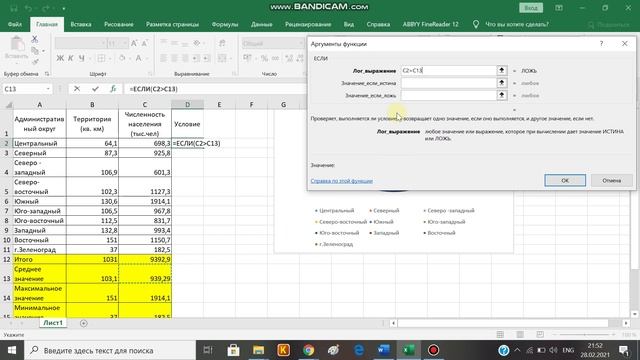Toggle bold Ж formatting
The height and width of the screenshot is (360, 640).
pyautogui.click(x=60, y=58)
